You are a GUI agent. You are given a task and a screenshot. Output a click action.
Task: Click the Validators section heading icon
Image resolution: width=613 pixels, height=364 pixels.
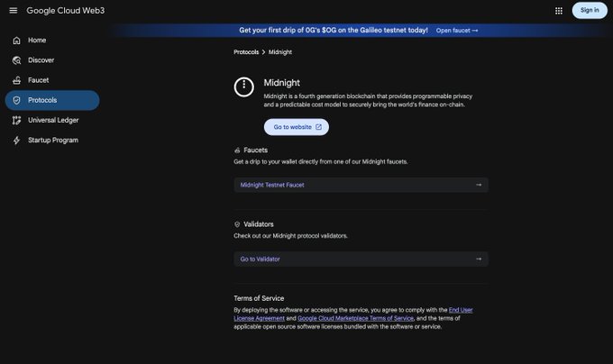click(x=237, y=224)
